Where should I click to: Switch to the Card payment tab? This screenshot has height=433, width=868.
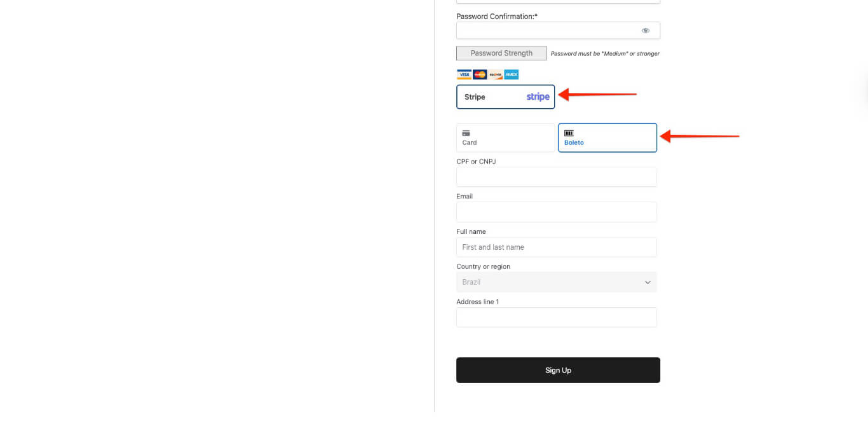[x=505, y=137]
